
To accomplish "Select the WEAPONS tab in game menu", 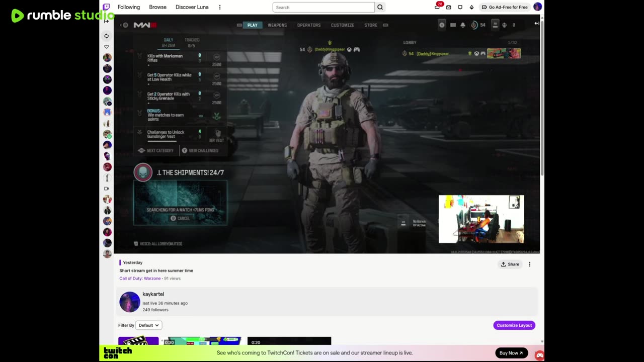I will coord(277,25).
